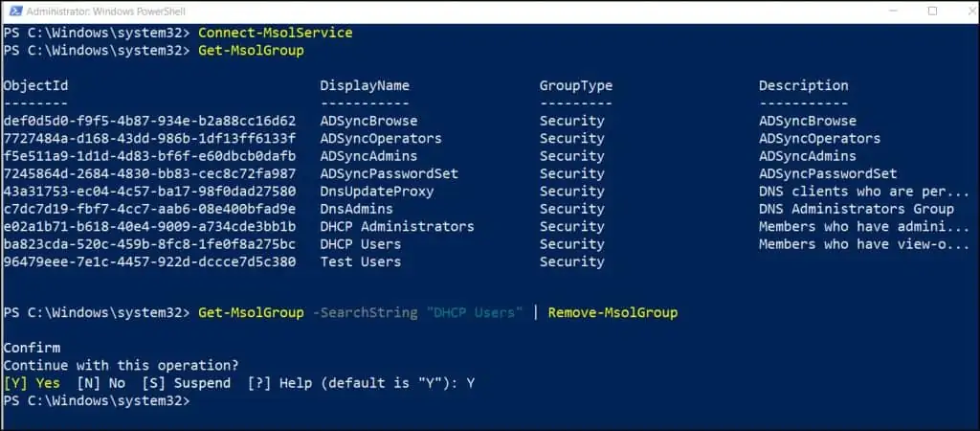This screenshot has height=431, width=980.
Task: Click description 'Members who have view-o...'
Action: [x=864, y=244]
